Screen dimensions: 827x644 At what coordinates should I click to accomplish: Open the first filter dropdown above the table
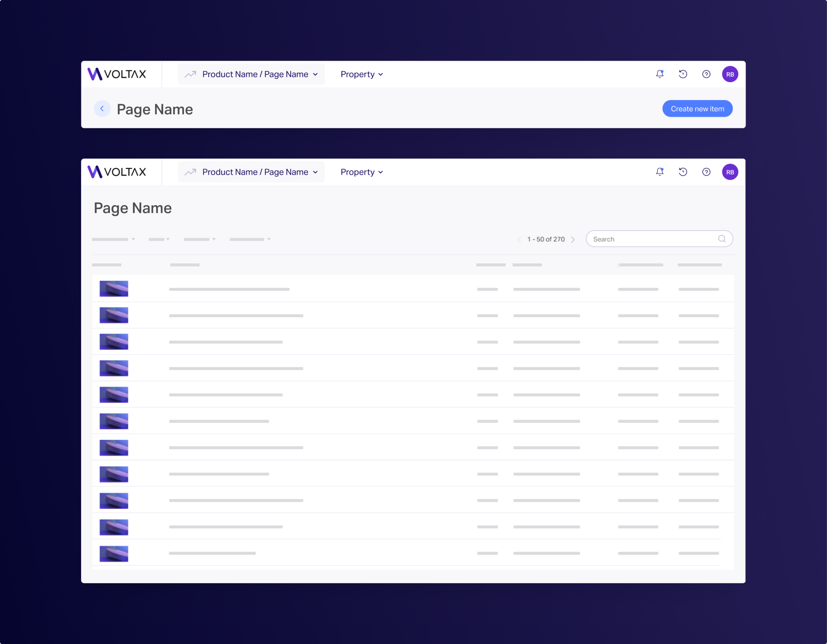pyautogui.click(x=113, y=239)
